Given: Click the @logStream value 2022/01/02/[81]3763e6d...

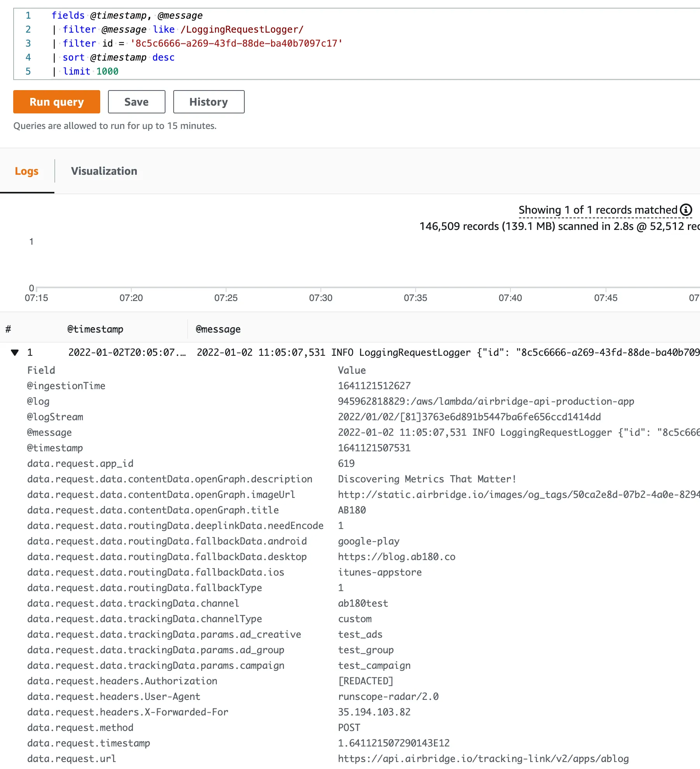Looking at the screenshot, I should point(469,417).
